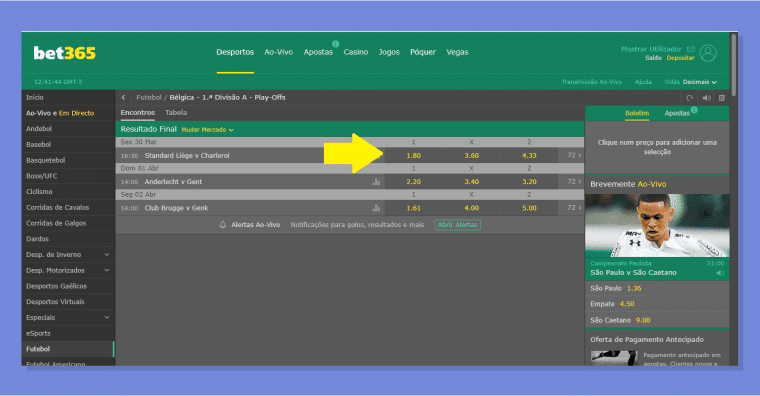Screen dimensions: 760x396
Task: Open the Casino section
Action: (356, 52)
